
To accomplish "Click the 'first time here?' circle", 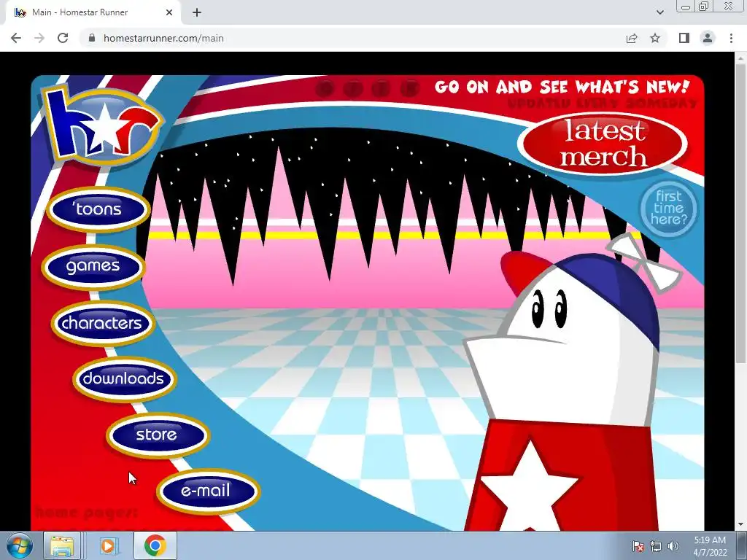I will pos(668,208).
